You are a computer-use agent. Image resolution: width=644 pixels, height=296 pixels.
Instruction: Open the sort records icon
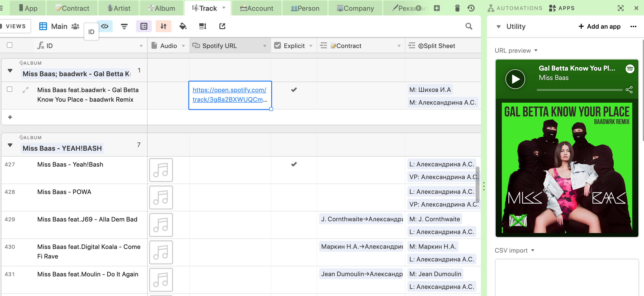pyautogui.click(x=163, y=26)
